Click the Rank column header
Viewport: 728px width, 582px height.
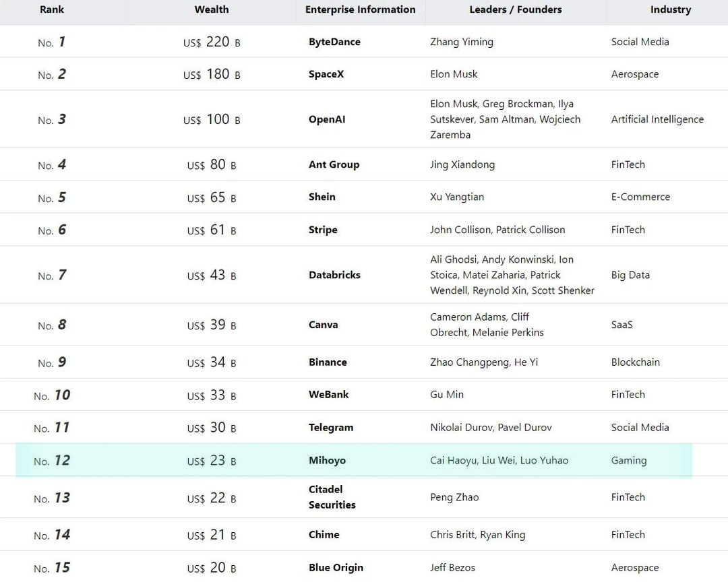click(52, 9)
